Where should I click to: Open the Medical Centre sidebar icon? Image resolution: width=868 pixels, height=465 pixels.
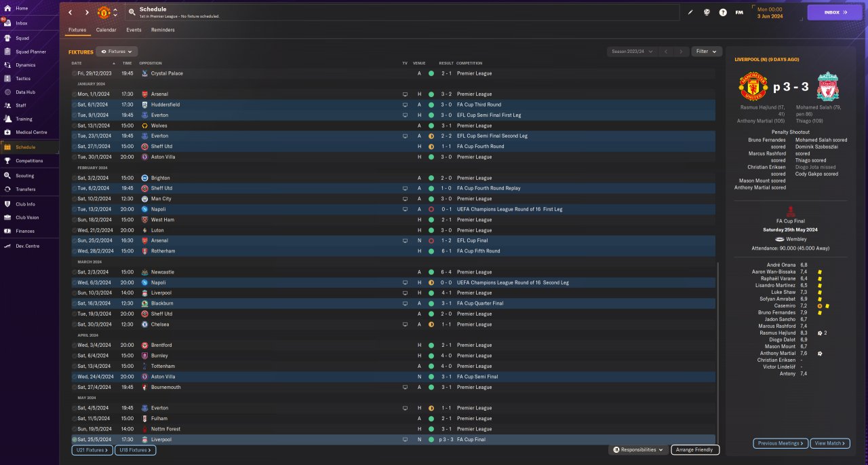(x=7, y=132)
